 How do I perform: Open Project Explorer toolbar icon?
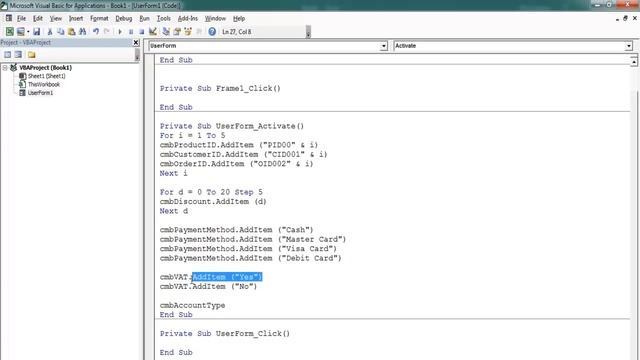pyautogui.click(x=166, y=31)
